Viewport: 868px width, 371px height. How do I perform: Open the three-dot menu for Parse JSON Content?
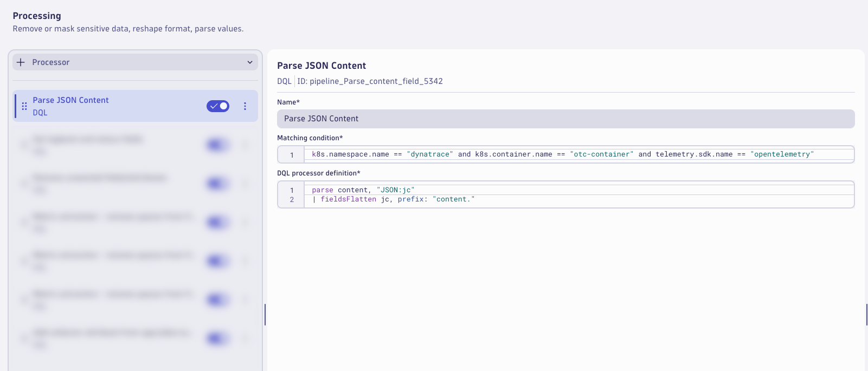coord(245,106)
